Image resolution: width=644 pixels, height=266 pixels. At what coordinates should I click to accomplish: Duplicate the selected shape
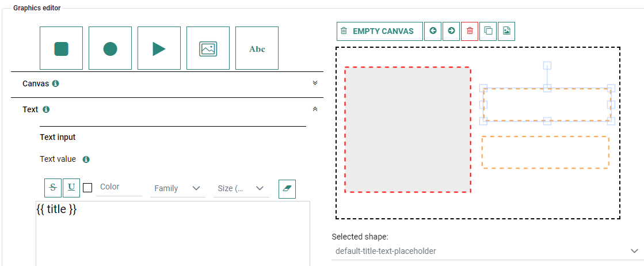point(488,31)
